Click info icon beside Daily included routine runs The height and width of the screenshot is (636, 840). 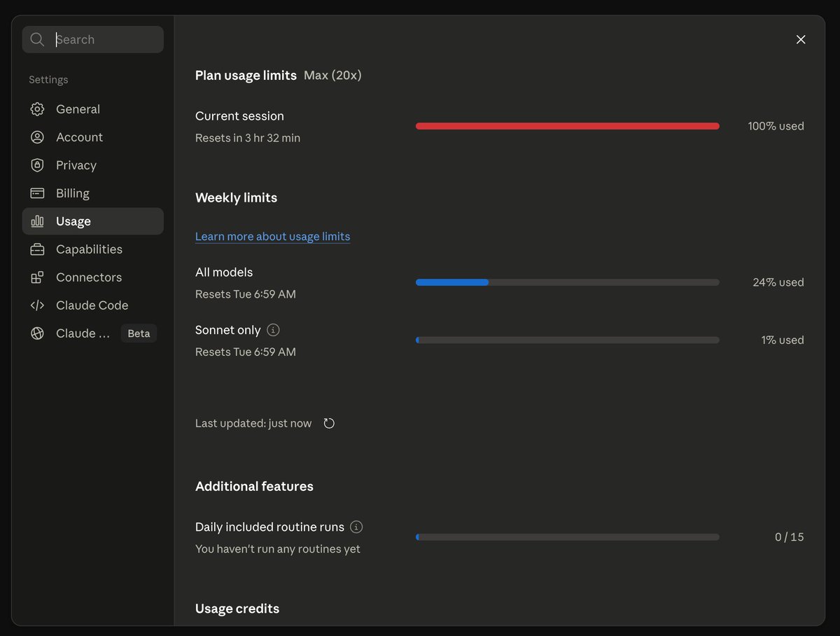[356, 527]
